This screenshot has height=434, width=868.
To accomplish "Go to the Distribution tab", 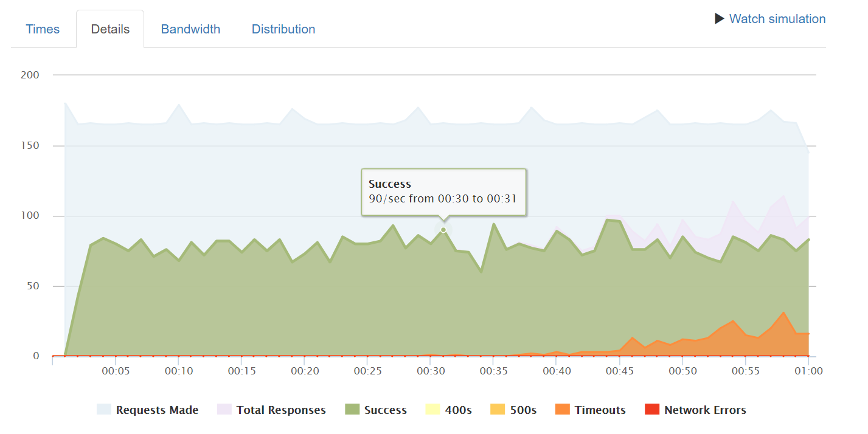I will coord(283,29).
